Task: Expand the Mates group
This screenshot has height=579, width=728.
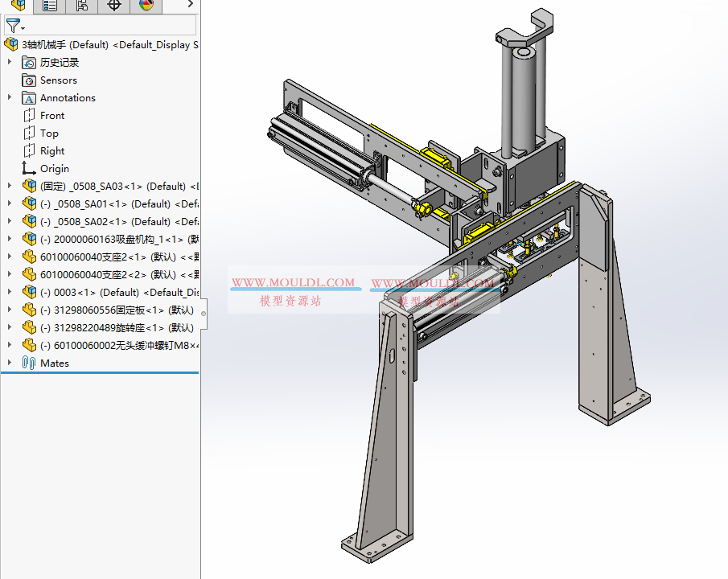Action: click(7, 363)
